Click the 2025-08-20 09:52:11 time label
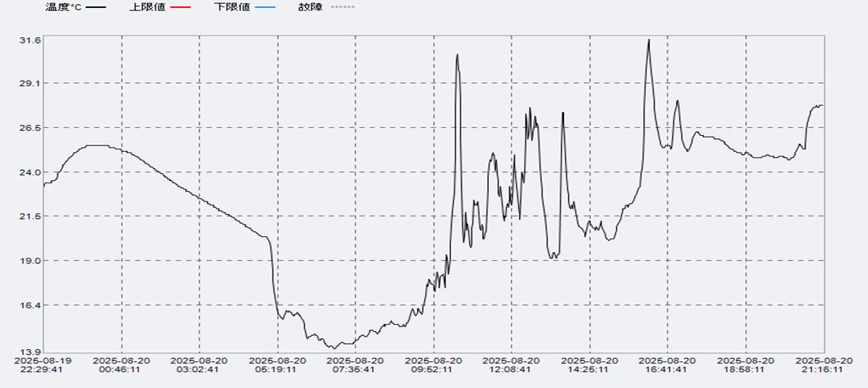This screenshot has width=868, height=388. click(x=434, y=365)
